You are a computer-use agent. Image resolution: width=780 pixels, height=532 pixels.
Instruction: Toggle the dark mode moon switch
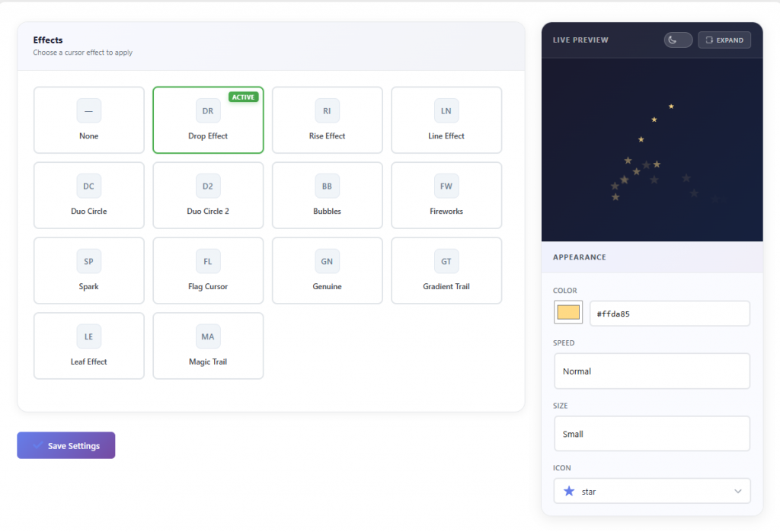pos(678,40)
